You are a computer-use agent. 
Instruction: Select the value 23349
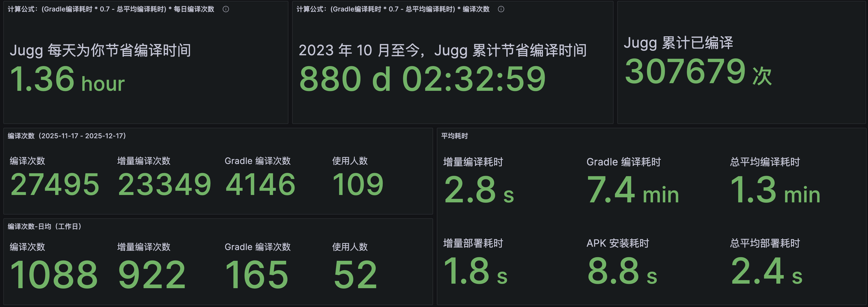pyautogui.click(x=164, y=184)
